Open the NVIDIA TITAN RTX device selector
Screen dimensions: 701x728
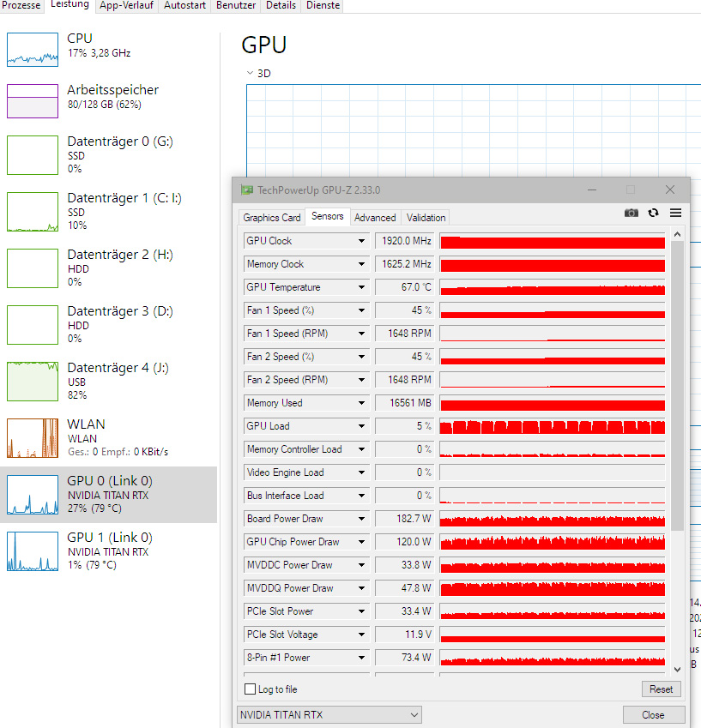click(329, 714)
